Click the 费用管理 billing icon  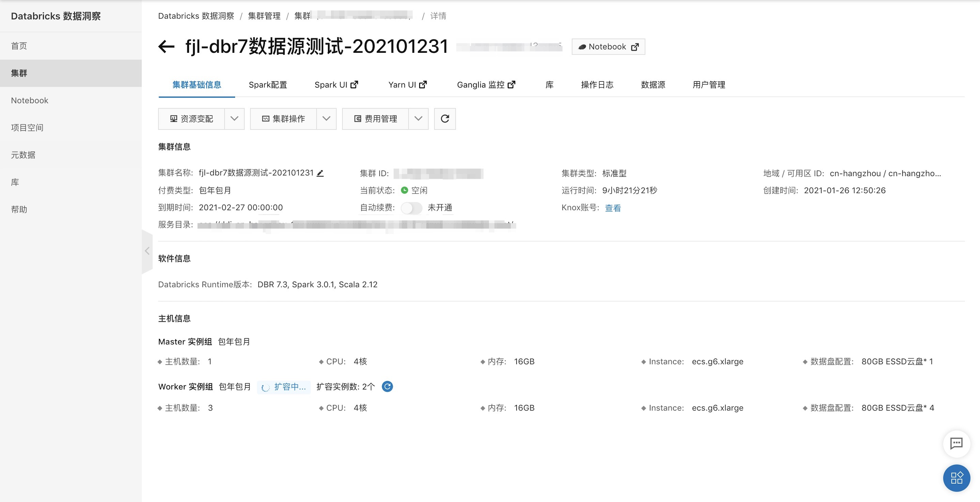tap(358, 119)
